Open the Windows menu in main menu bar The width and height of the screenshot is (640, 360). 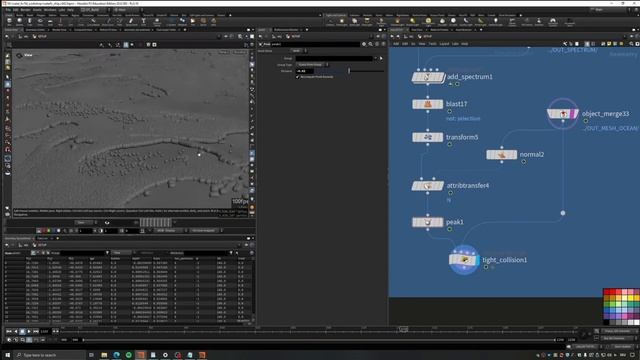[x=50, y=9]
